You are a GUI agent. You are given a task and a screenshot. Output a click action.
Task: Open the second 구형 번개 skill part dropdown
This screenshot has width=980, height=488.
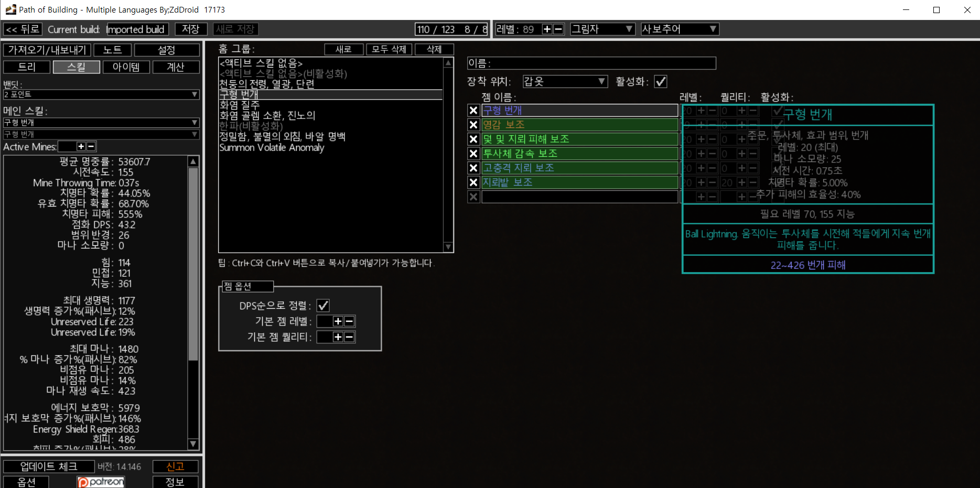pos(101,135)
